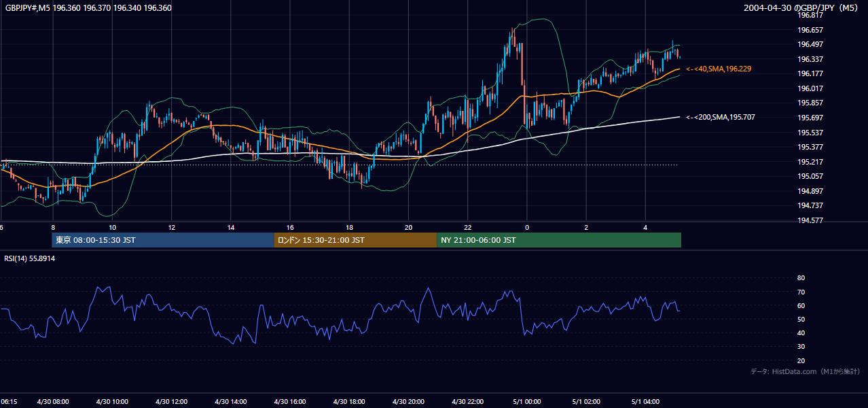Viewport: 868px width, 408px height.
Task: Click the bottom time label 5/1 04:00
Action: 645,402
